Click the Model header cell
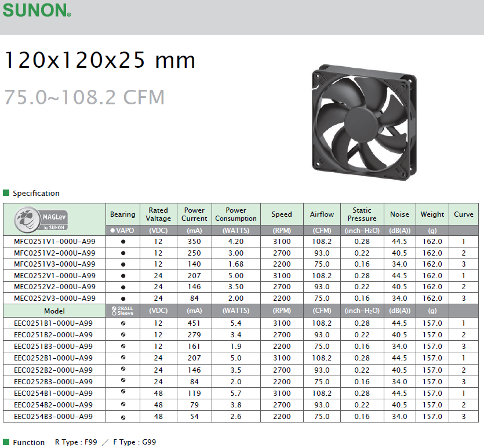 54,311
